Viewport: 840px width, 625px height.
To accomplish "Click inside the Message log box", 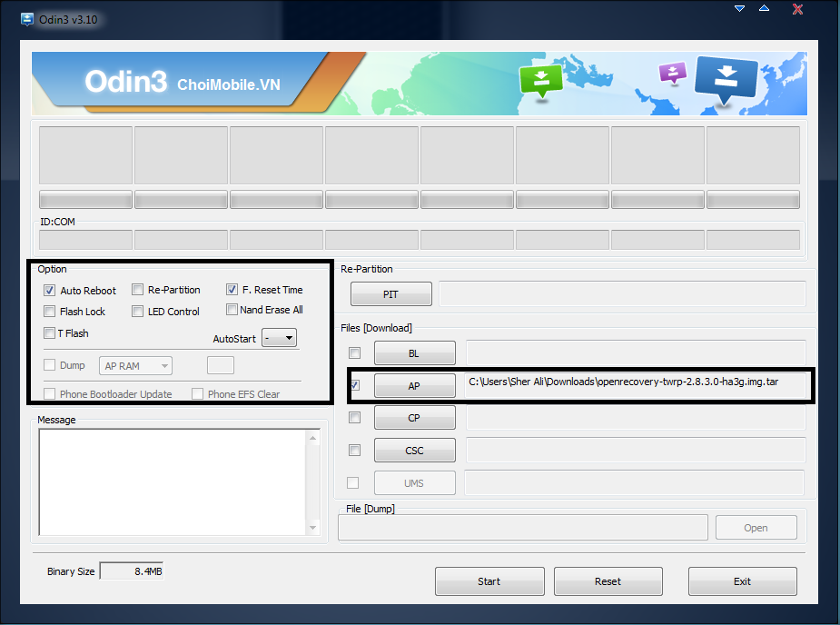I will (x=173, y=481).
